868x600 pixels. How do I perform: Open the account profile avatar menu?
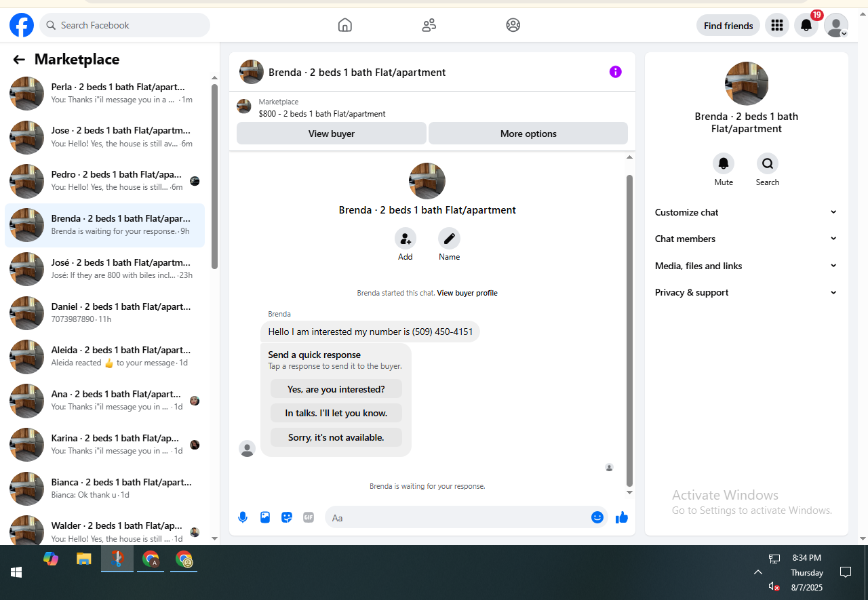[x=836, y=26]
